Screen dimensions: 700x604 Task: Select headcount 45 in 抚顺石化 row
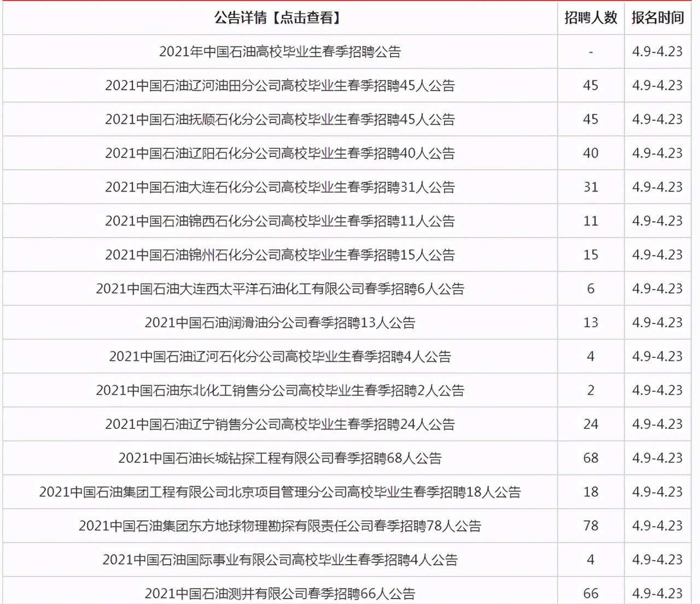tap(591, 119)
